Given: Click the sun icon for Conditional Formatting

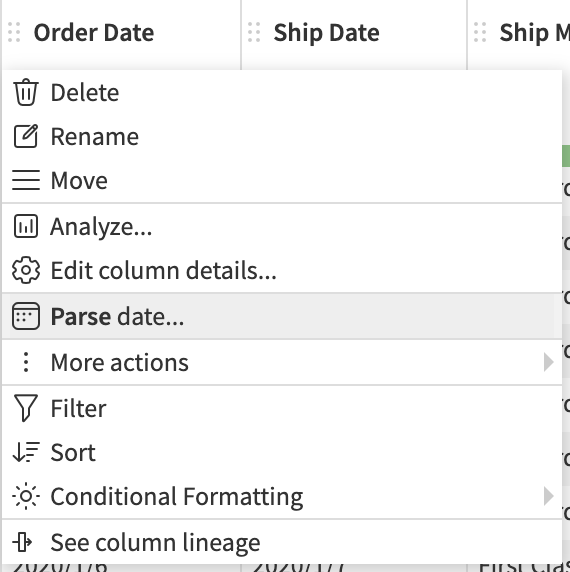Looking at the screenshot, I should coord(26,496).
